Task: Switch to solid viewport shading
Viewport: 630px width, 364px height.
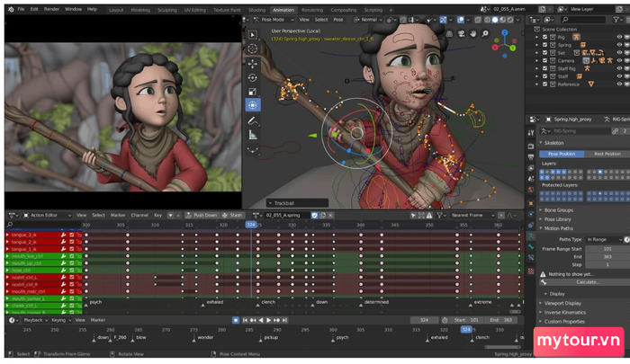Action: coord(495,20)
